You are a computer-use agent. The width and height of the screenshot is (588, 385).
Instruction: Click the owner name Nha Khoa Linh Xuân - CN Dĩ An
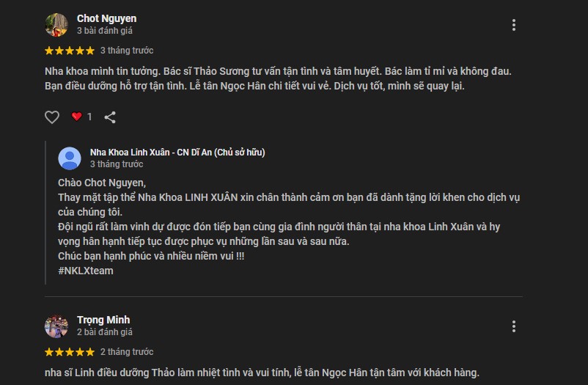177,153
